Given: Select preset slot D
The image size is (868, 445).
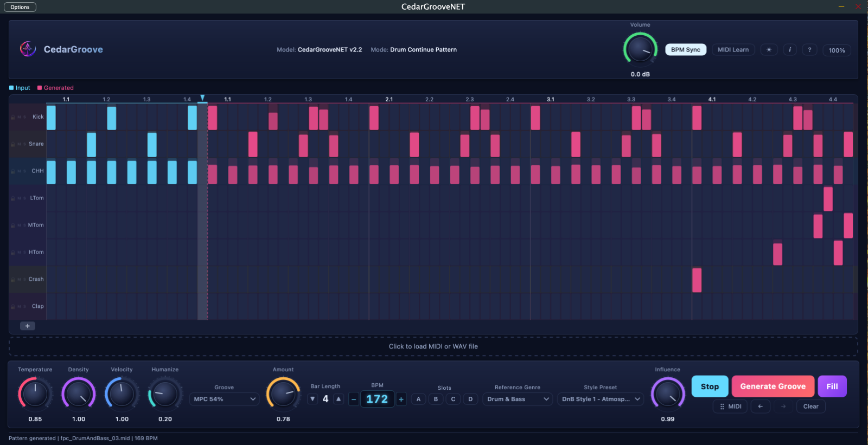Looking at the screenshot, I should pos(470,399).
